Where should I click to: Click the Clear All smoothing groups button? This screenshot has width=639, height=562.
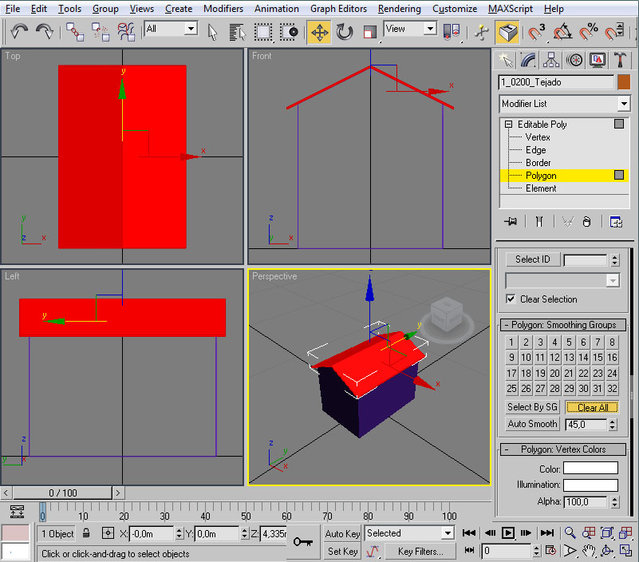pyautogui.click(x=592, y=407)
